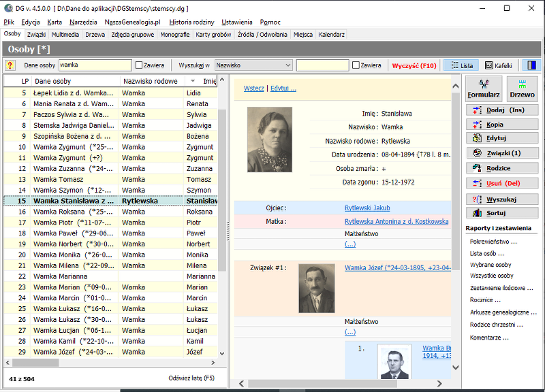545x392 pixels.
Task: Open the Drzewo tree icon button
Action: (x=522, y=88)
